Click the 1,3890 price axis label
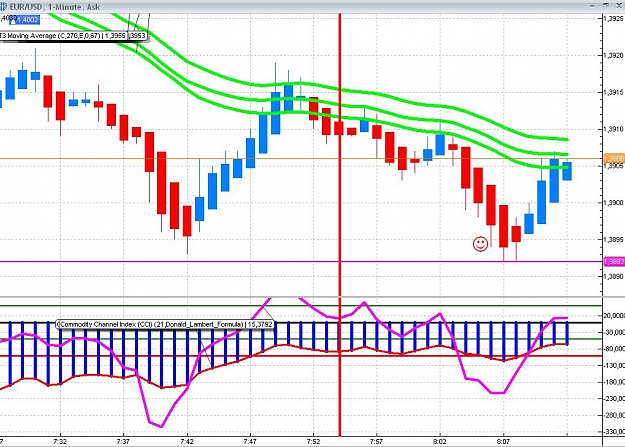The height and width of the screenshot is (447, 625). pos(614,276)
